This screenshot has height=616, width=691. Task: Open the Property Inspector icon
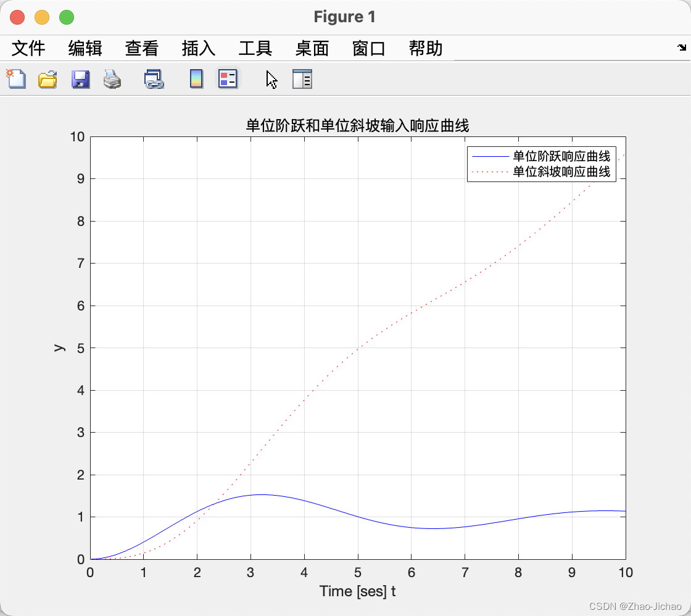(x=302, y=80)
